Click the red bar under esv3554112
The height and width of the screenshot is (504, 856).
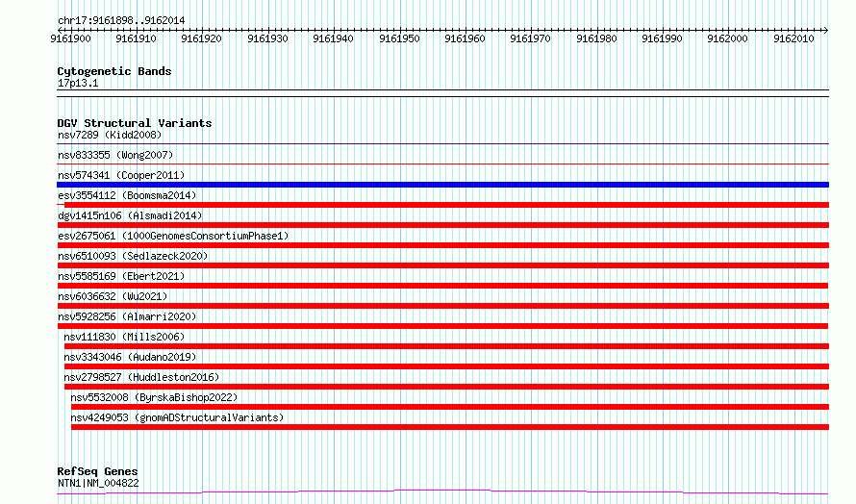(x=446, y=205)
